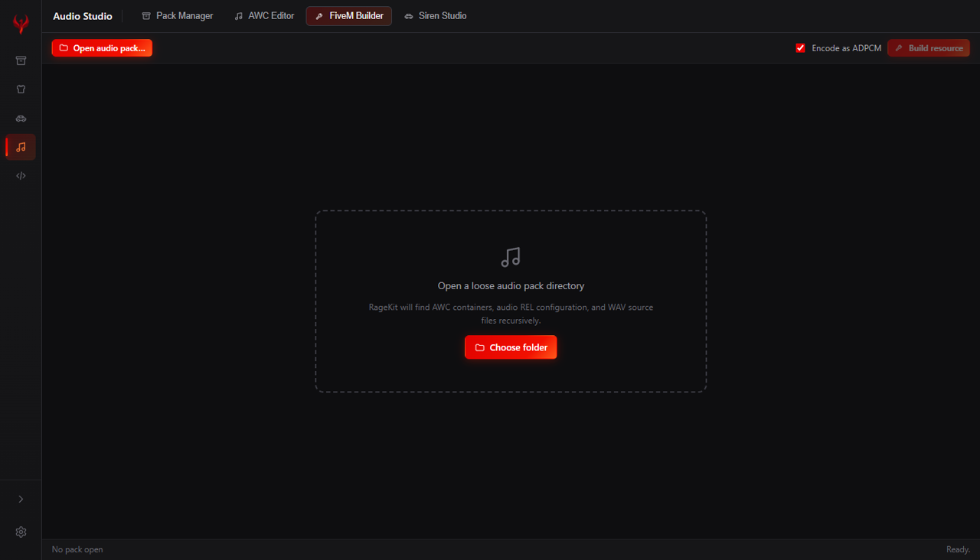The image size is (980, 560).
Task: Switch to the Pack Manager tab
Action: [x=178, y=16]
